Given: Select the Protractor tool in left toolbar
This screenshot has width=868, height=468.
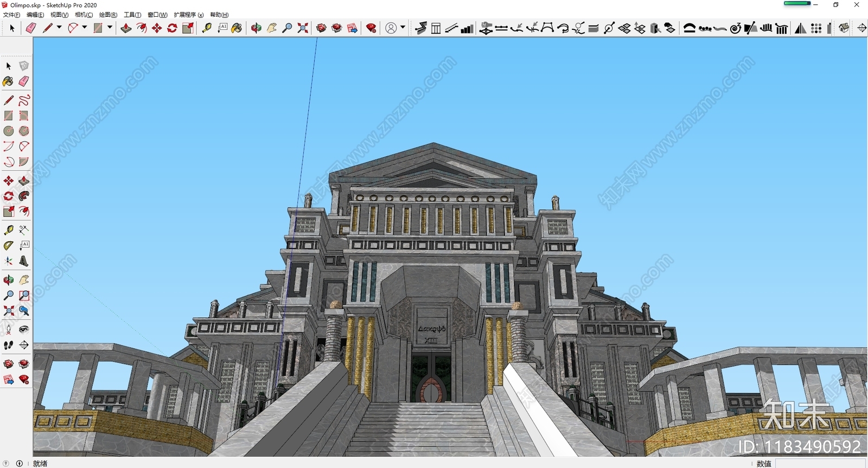Looking at the screenshot, I should 9,245.
